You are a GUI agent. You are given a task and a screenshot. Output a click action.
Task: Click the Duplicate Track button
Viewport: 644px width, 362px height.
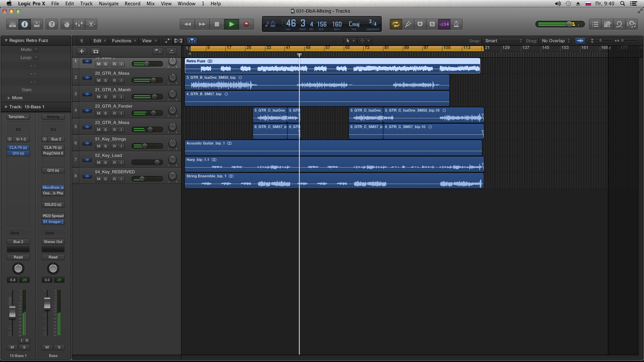pyautogui.click(x=96, y=51)
